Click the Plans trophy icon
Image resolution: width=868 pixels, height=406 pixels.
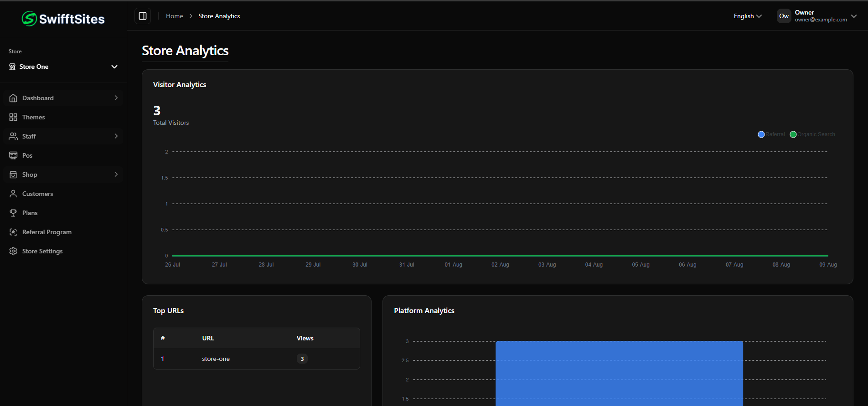[13, 213]
